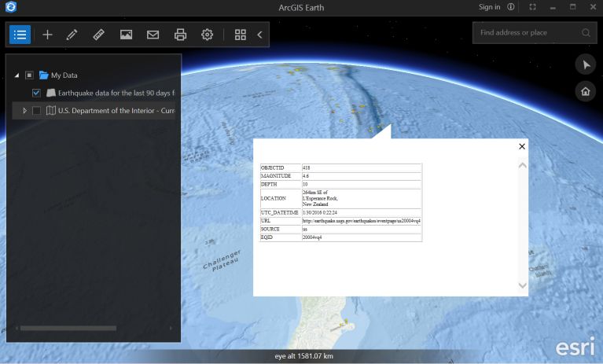Expand the U.S. Department of the Interior layer

(24, 111)
